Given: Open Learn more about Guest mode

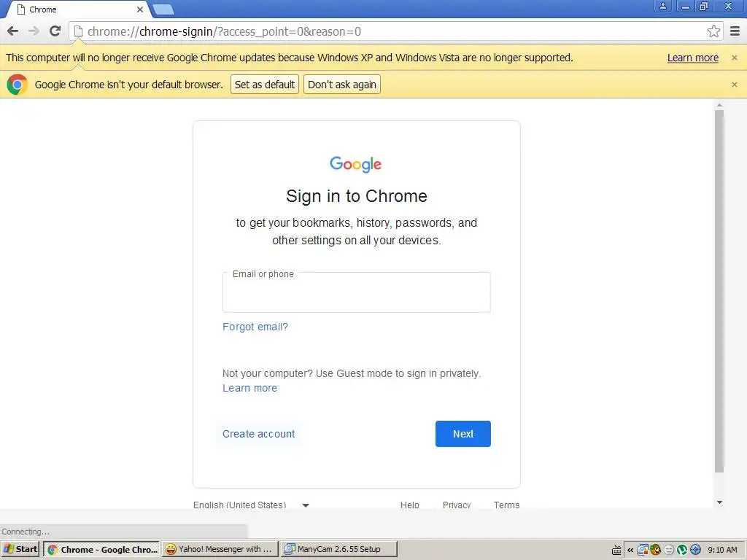Looking at the screenshot, I should click(249, 388).
